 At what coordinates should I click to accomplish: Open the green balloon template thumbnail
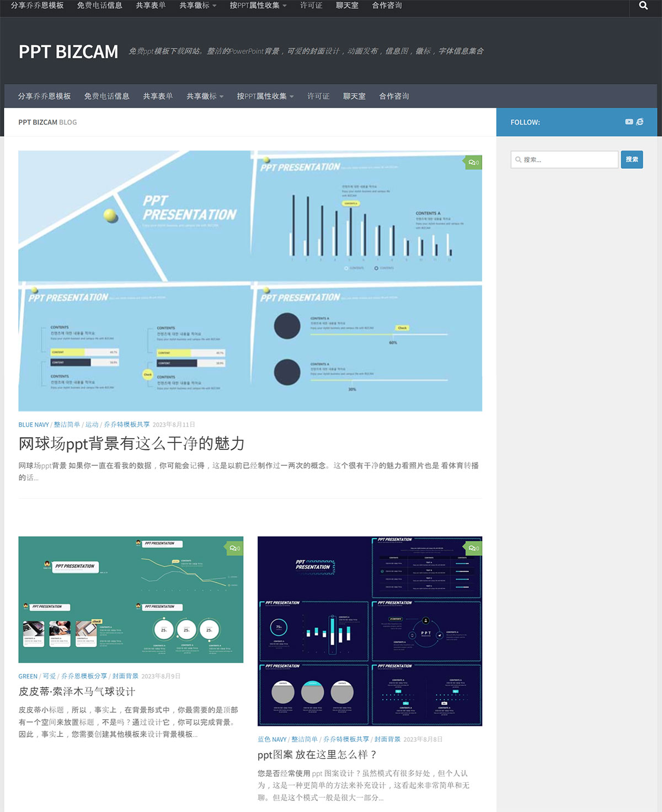tap(131, 599)
